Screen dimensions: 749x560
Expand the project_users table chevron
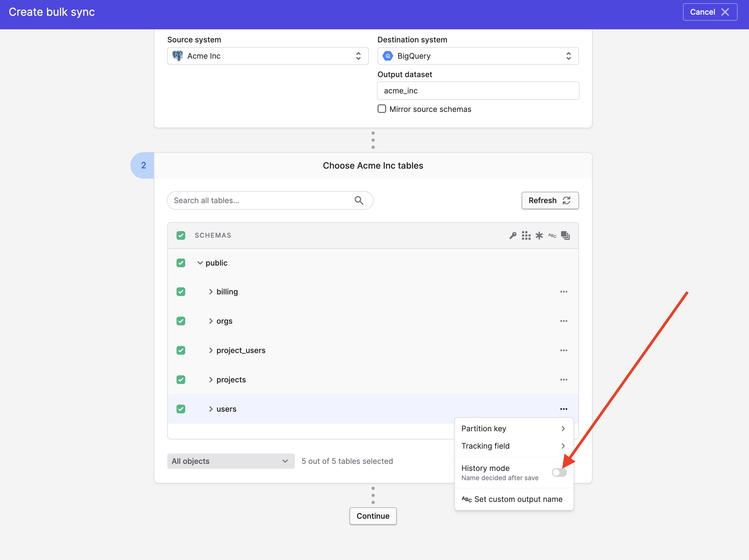pos(211,350)
